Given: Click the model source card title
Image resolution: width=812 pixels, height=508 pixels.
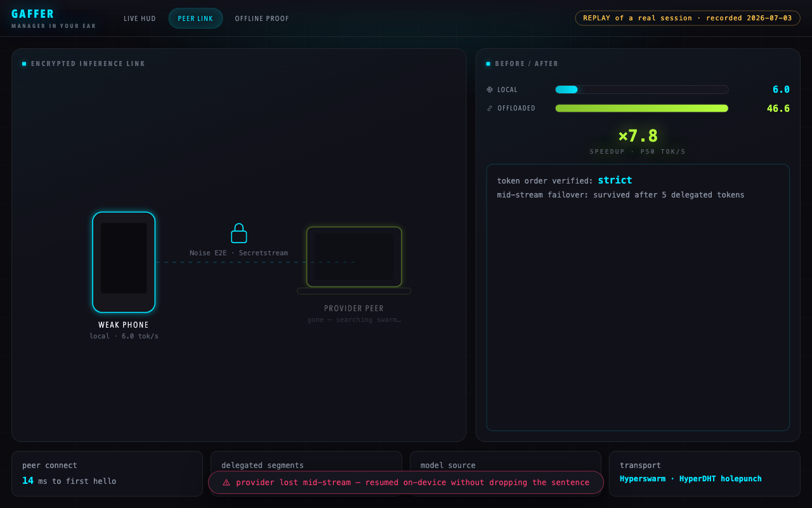Looking at the screenshot, I should [448, 465].
